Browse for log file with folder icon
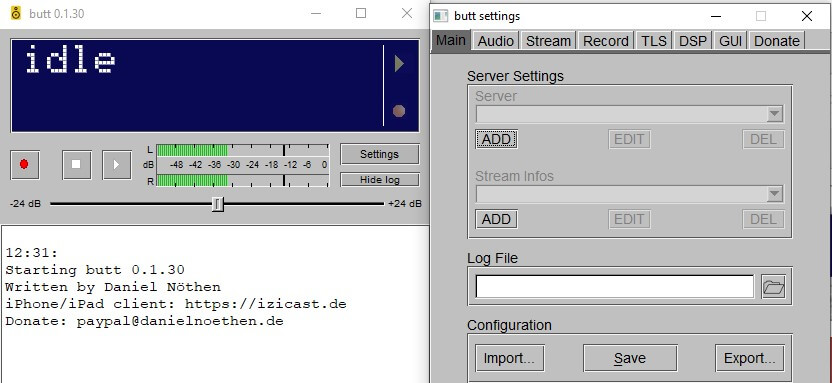Image resolution: width=832 pixels, height=383 pixels. point(774,287)
